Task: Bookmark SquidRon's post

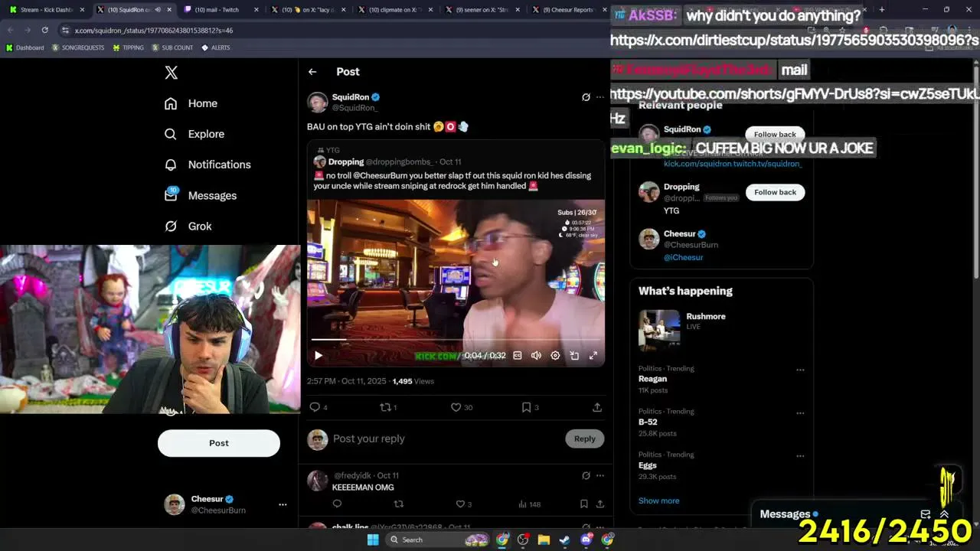Action: pos(526,407)
